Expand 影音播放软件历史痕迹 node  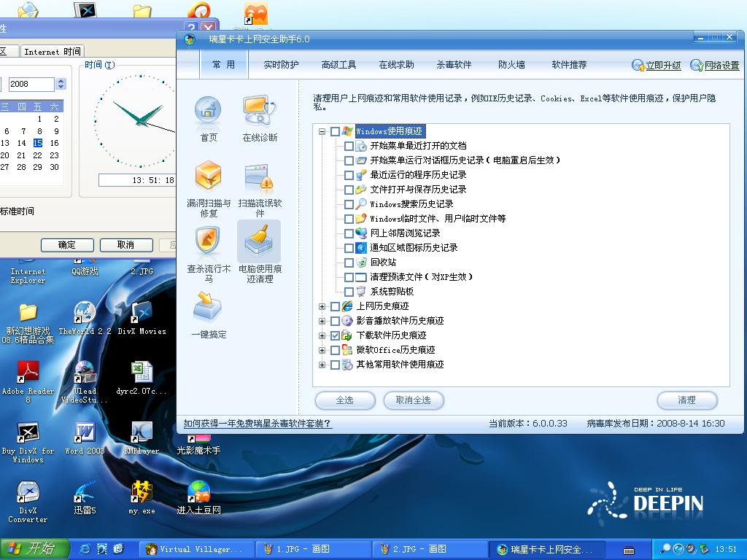pyautogui.click(x=322, y=322)
